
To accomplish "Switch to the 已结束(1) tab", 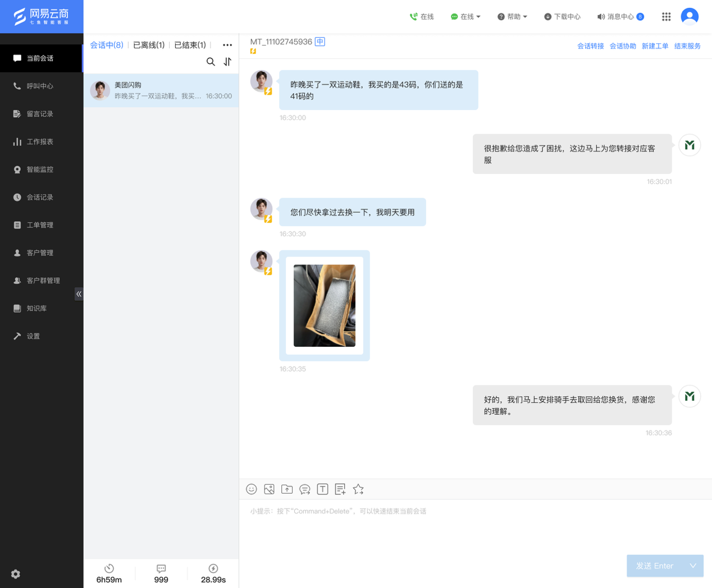I will 190,45.
